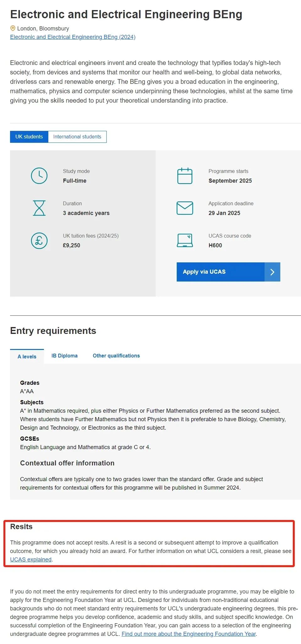
Task: Click the pound sign tuition fees icon
Action: [x=39, y=241]
